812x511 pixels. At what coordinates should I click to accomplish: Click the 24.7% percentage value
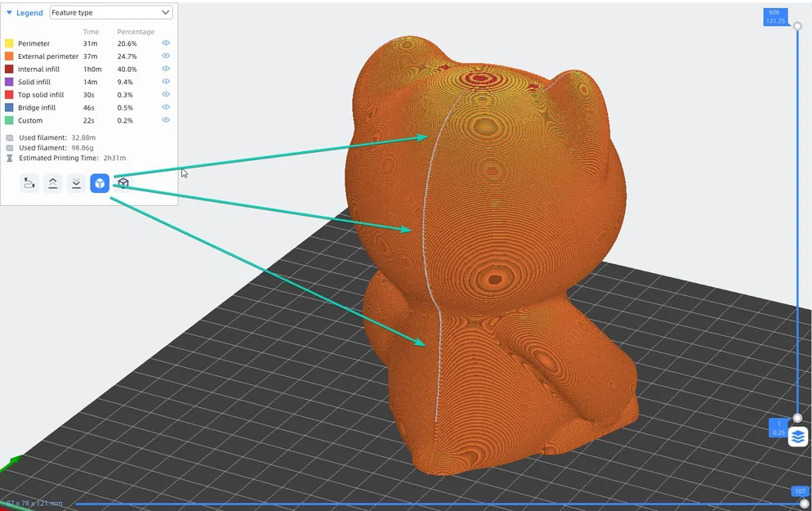coord(127,56)
